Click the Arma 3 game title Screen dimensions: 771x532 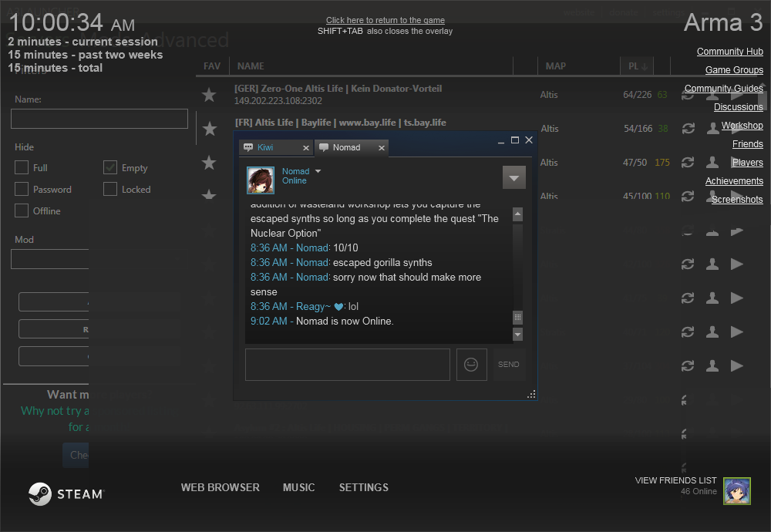pyautogui.click(x=723, y=22)
